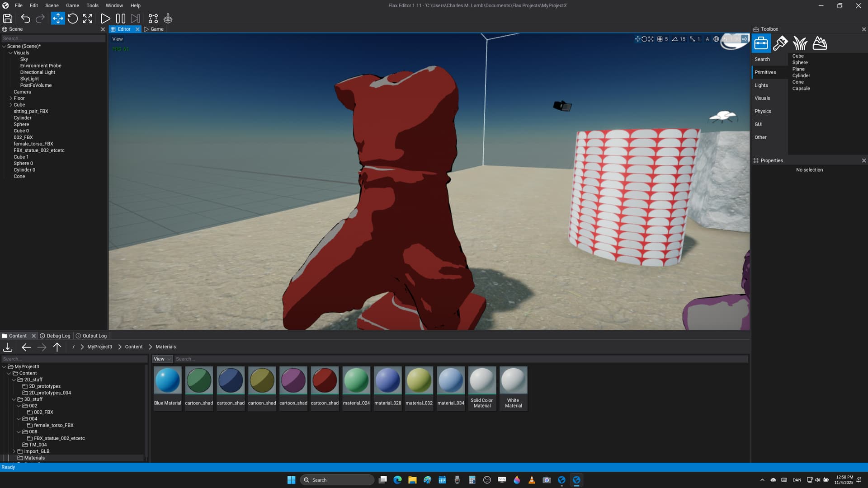Toggle rotation angle snapping in viewport
The image size is (868, 488).
coord(675,39)
